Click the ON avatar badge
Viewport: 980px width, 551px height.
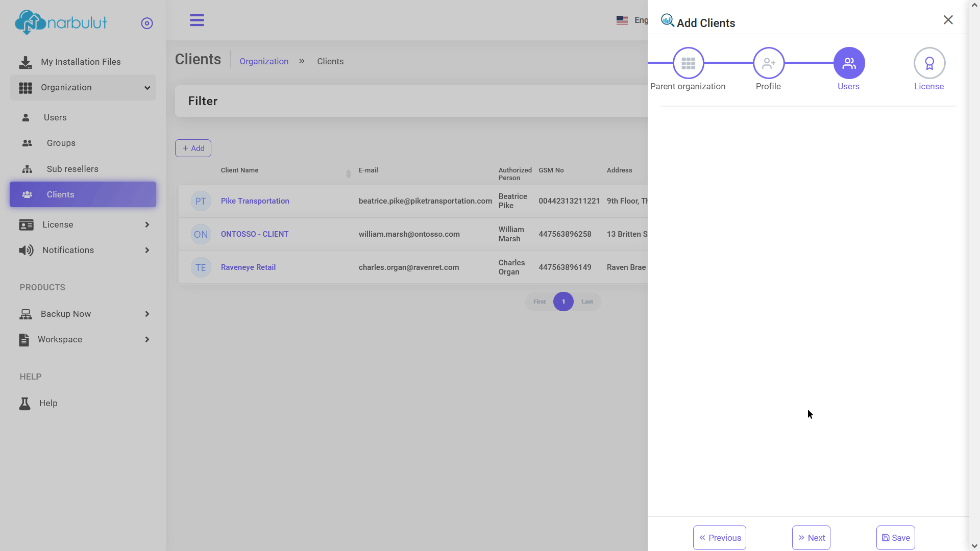pyautogui.click(x=201, y=234)
